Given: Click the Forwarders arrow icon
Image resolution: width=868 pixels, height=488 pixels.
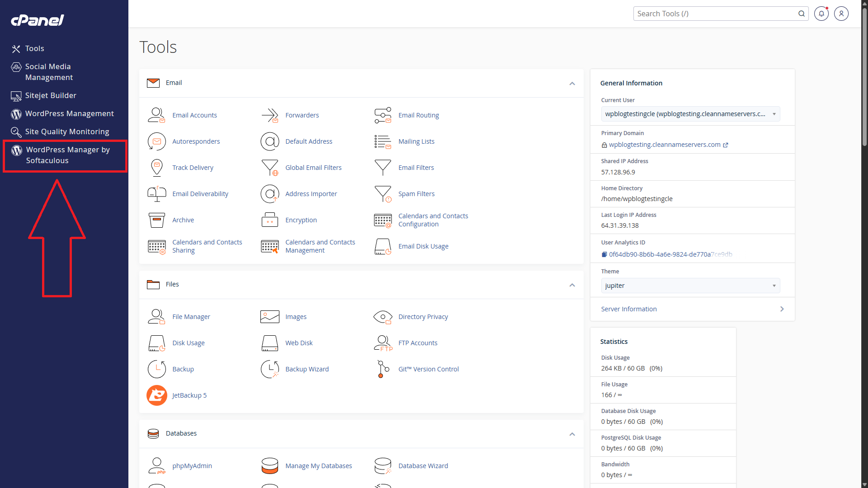Looking at the screenshot, I should (269, 115).
